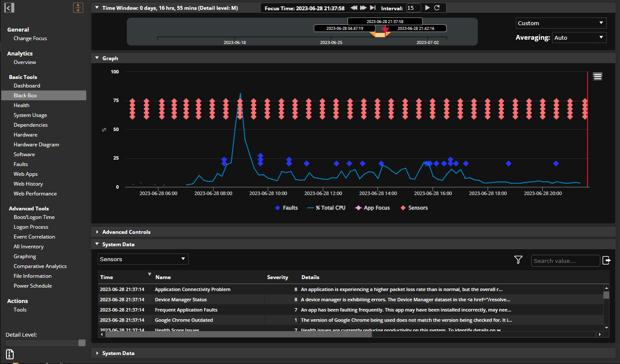Select Black Box in sidebar

(x=44, y=96)
